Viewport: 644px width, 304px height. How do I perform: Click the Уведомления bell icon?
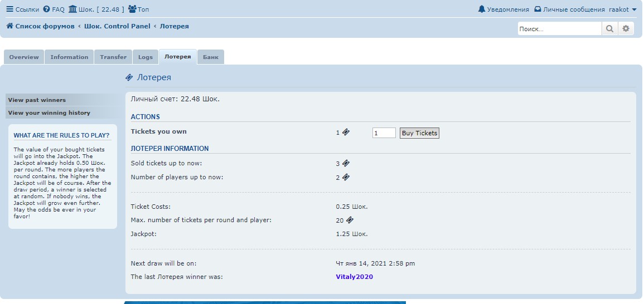(x=482, y=9)
